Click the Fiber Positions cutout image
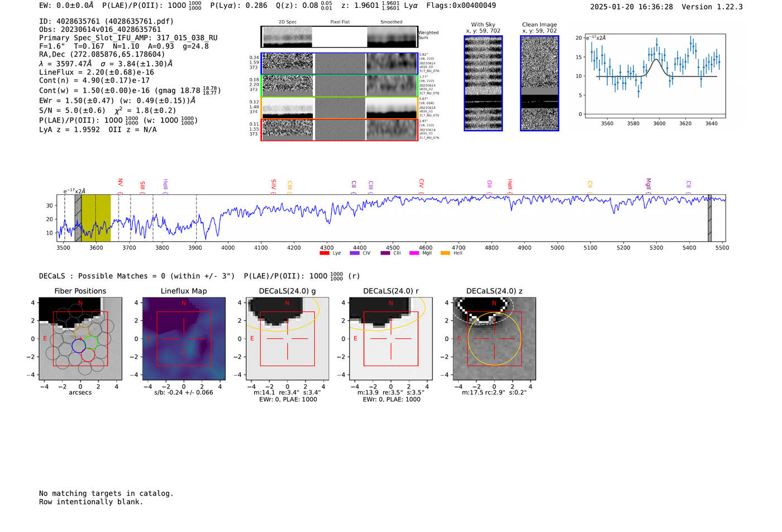This screenshot has width=782, height=532. pos(80,338)
